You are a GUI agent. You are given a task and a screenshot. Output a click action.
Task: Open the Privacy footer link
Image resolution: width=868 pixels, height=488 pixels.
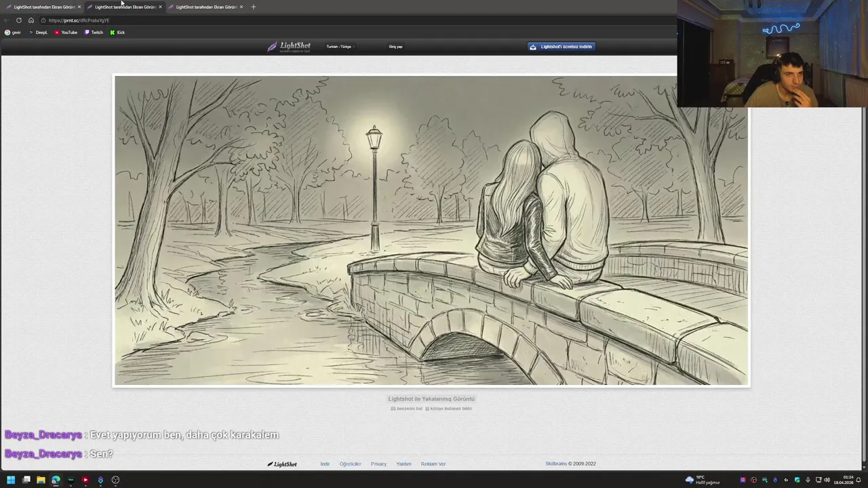(x=378, y=464)
